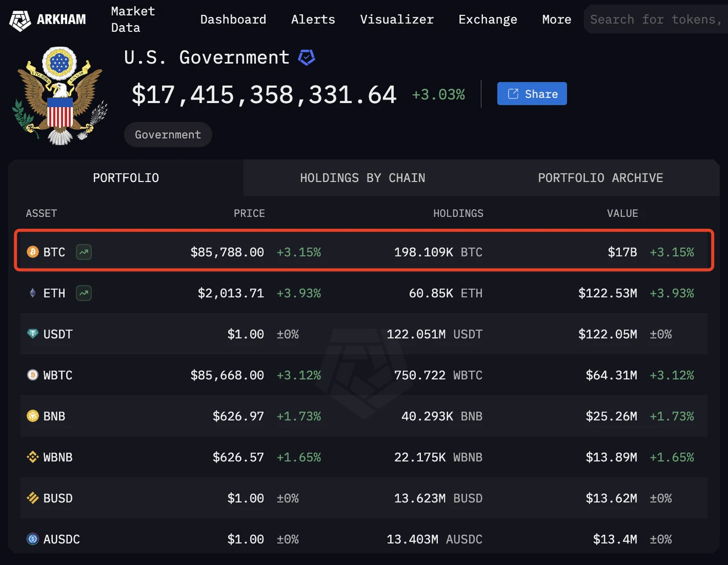This screenshot has height=565, width=728.
Task: Open the More menu
Action: click(556, 19)
